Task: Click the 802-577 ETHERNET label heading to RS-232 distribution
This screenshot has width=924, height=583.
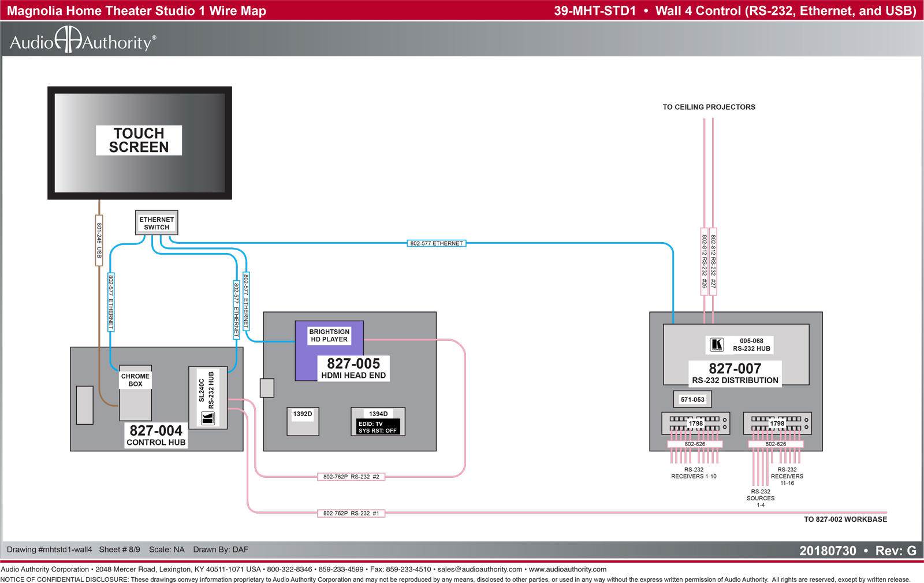Action: point(437,243)
